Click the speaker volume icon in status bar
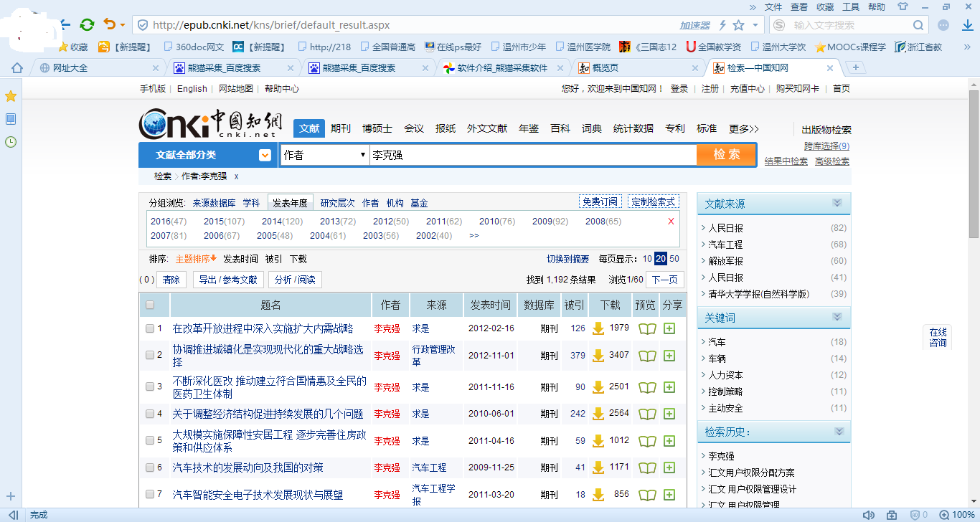Viewport: 980px width, 522px height. 869,515
